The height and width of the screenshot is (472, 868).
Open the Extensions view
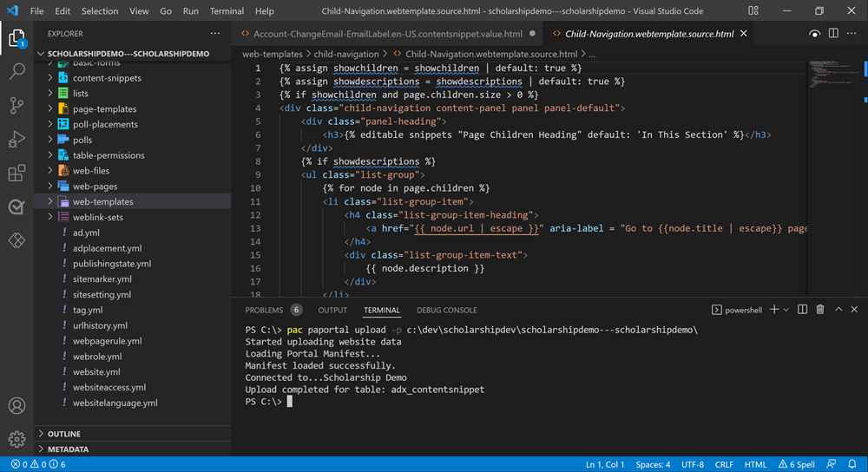(x=16, y=174)
